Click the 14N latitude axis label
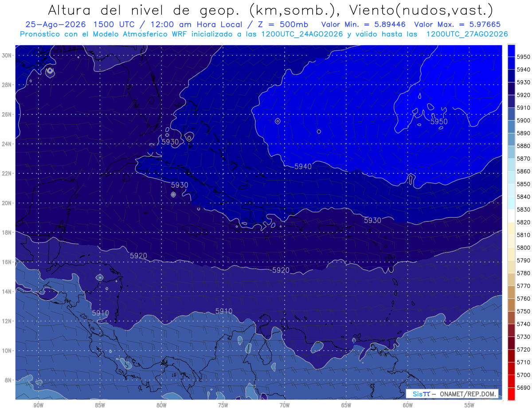 [7, 291]
